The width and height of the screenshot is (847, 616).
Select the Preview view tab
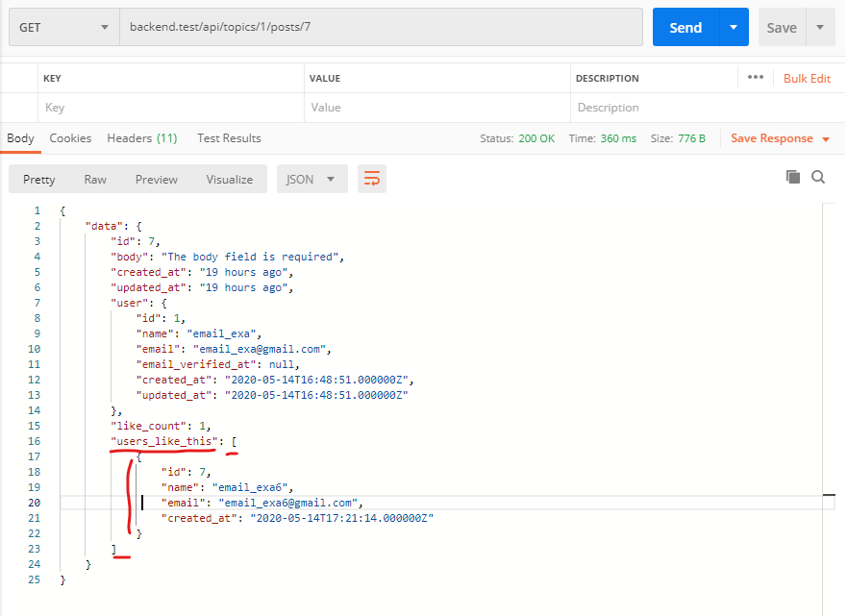(156, 180)
